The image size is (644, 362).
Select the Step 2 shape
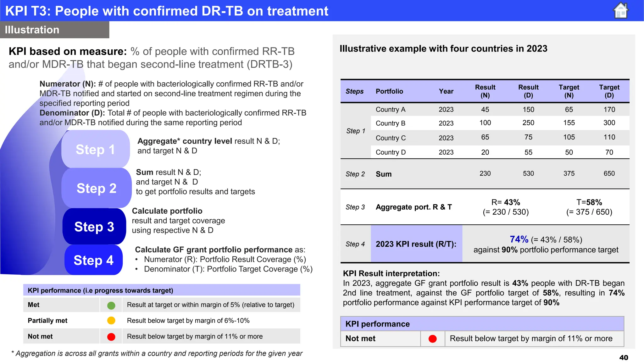pyautogui.click(x=96, y=188)
